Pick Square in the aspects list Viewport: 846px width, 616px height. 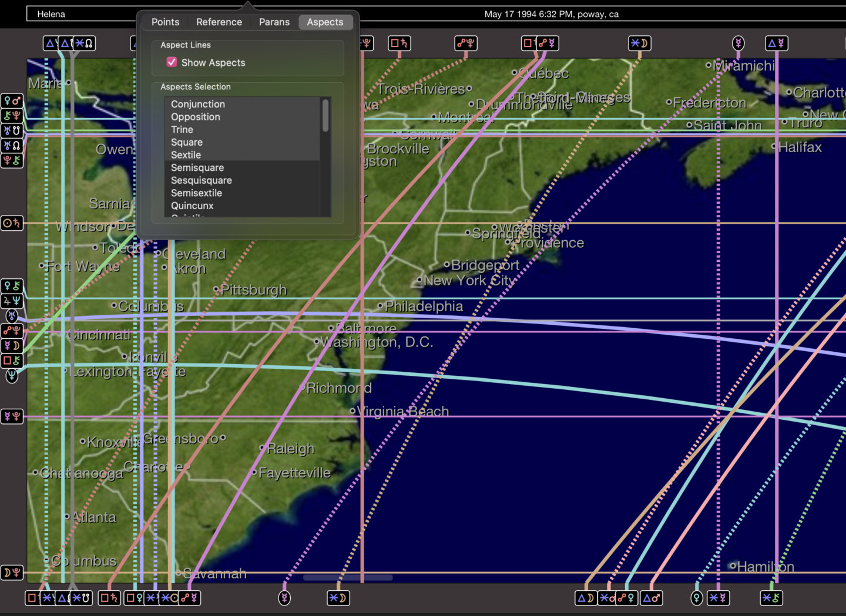(242, 142)
